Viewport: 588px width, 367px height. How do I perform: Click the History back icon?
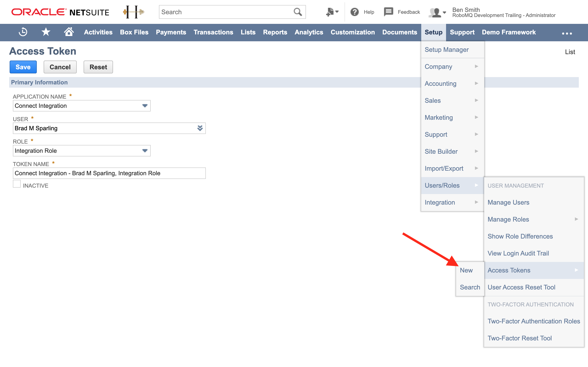23,32
